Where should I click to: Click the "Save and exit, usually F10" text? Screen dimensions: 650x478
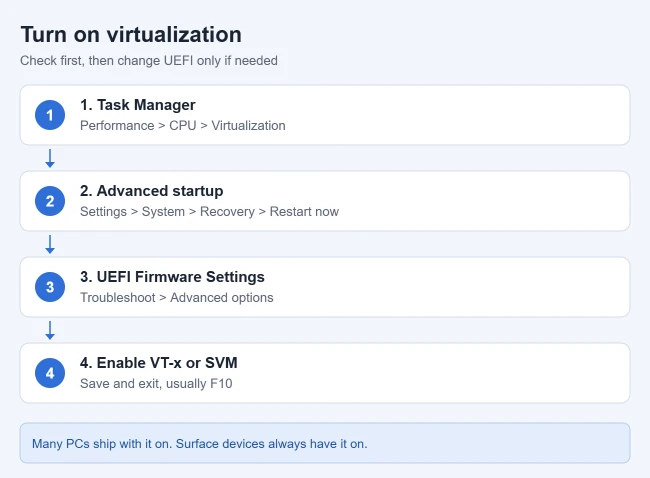(156, 383)
